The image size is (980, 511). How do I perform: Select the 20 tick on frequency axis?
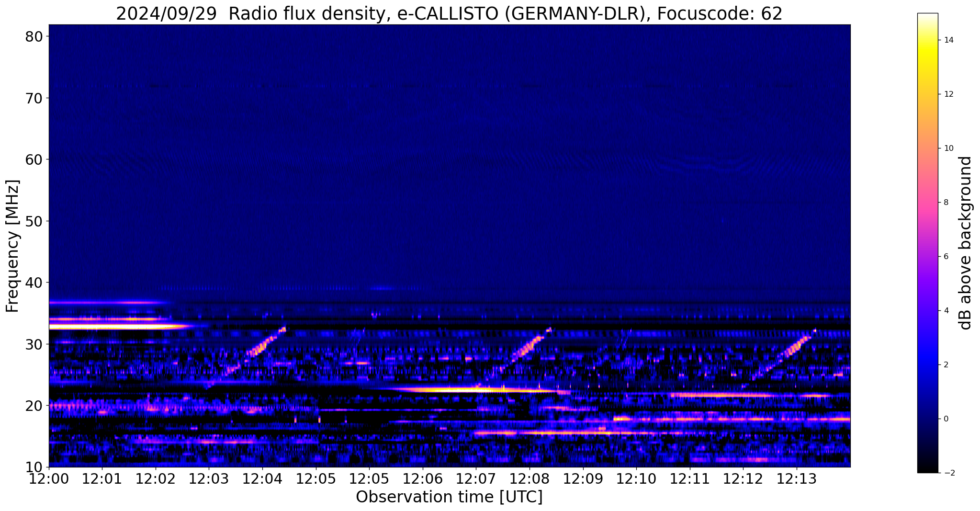coord(34,406)
